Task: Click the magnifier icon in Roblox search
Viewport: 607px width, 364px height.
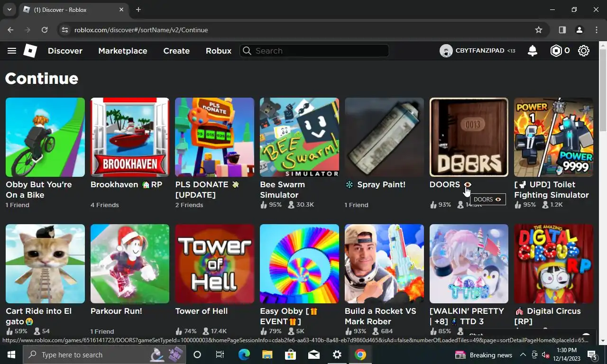Action: click(x=247, y=51)
